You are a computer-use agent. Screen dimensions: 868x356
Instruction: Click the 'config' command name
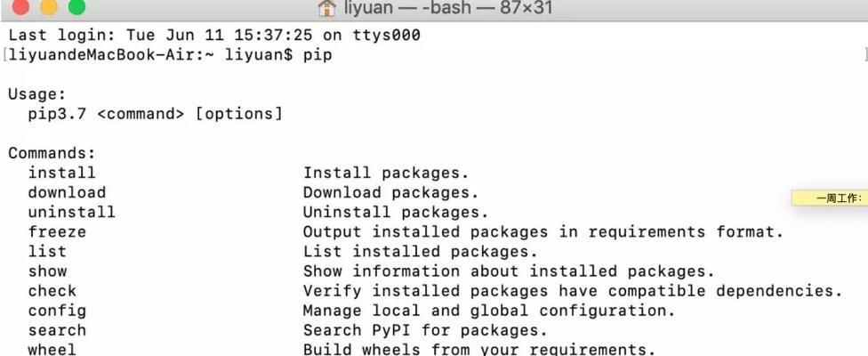[x=57, y=311]
